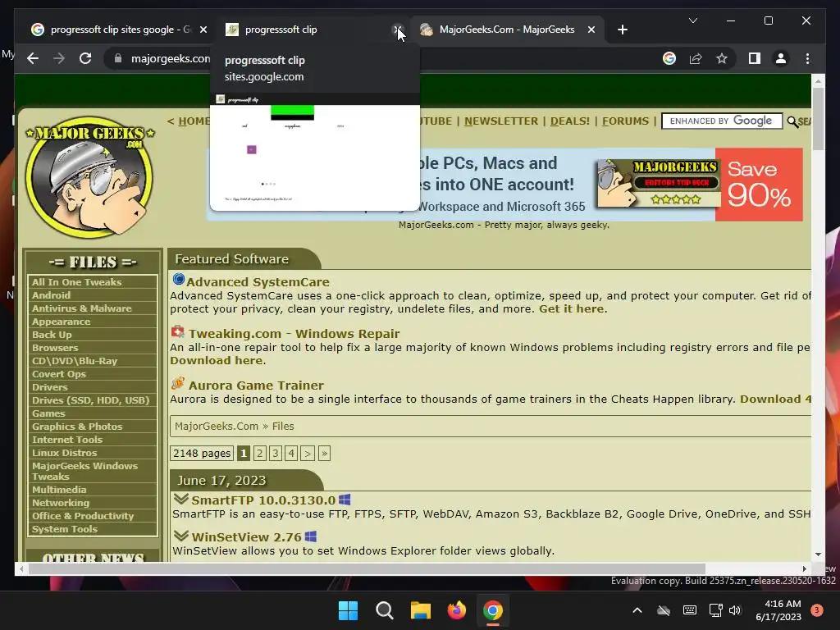Click the browser forward arrow
This screenshot has height=630, width=840.
[59, 58]
